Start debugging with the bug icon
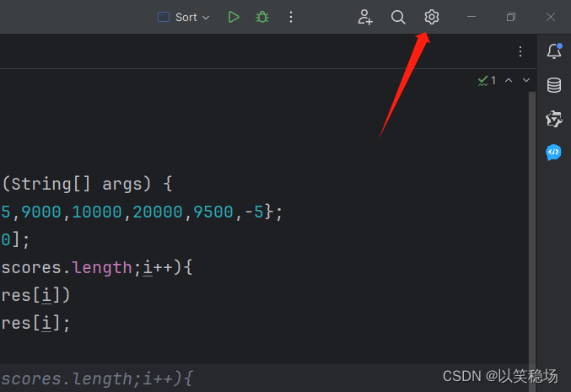571x392 pixels. pos(262,17)
